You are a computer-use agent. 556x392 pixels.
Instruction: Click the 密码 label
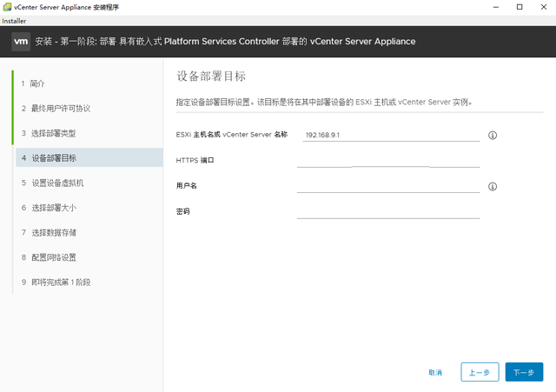pos(182,212)
